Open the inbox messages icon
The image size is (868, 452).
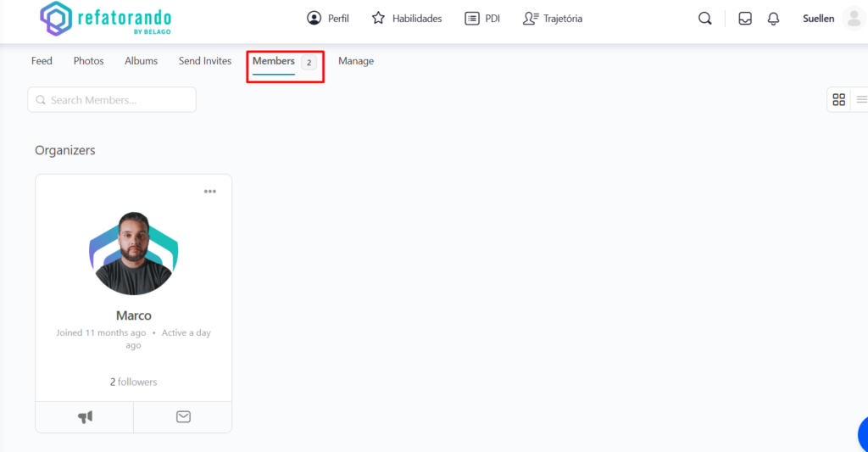pyautogui.click(x=745, y=19)
